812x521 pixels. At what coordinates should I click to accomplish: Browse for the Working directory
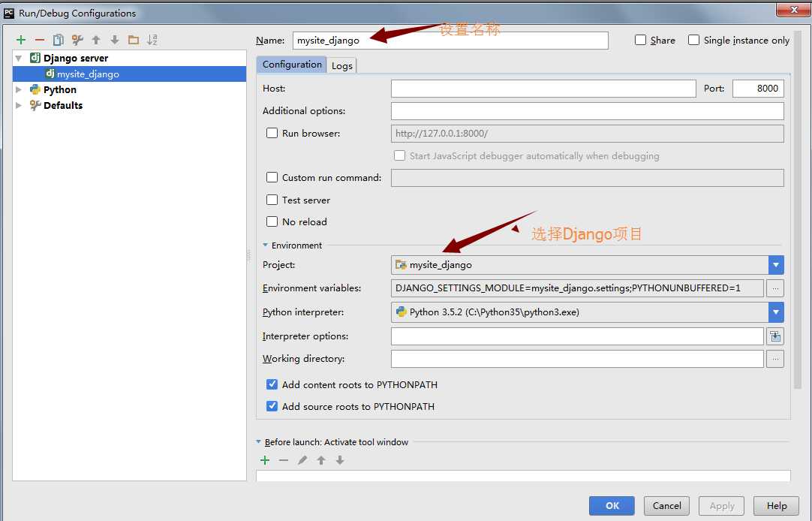click(x=775, y=358)
